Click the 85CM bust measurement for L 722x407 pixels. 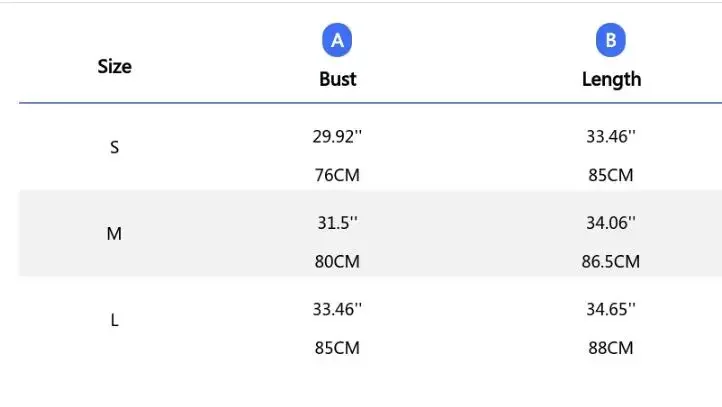pyautogui.click(x=337, y=348)
